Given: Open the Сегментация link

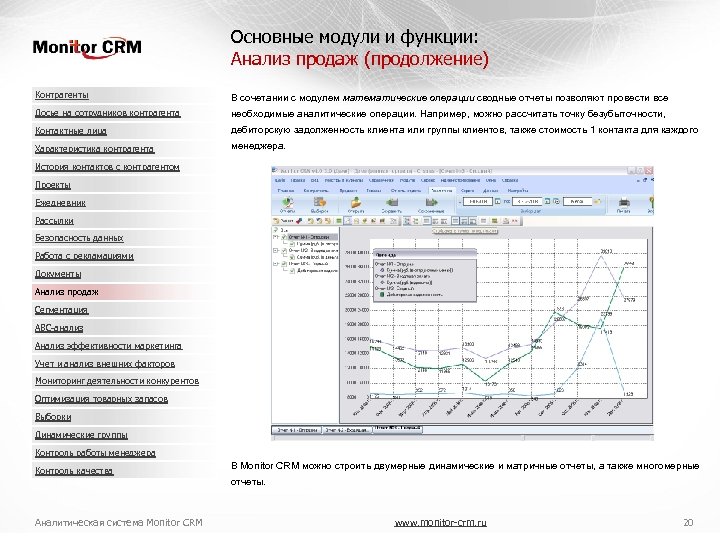Looking at the screenshot, I should 62,309.
